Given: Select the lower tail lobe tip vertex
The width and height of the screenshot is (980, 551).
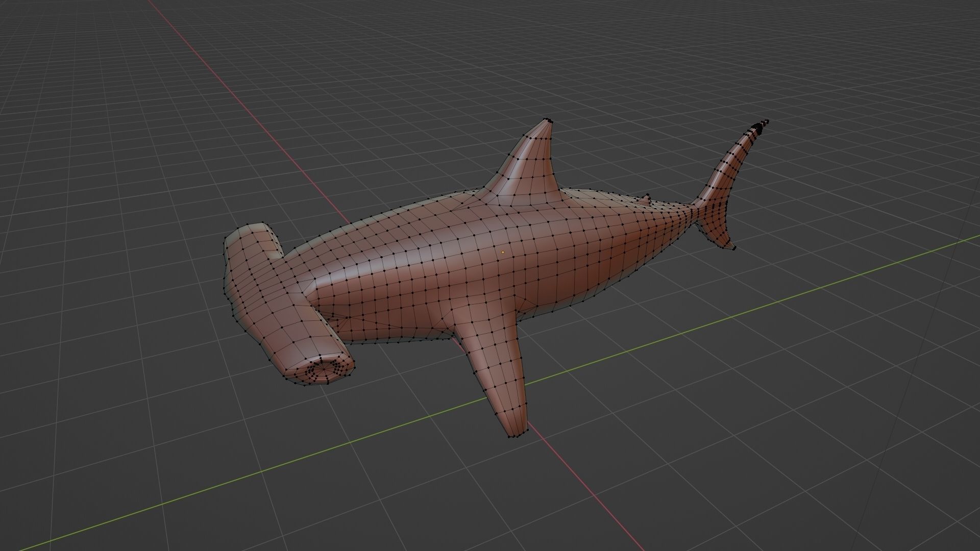Looking at the screenshot, I should coord(734,248).
